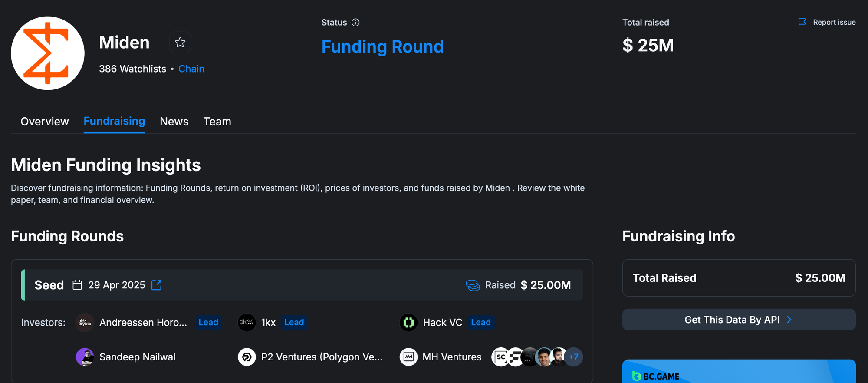Click the MH Ventures logo icon
The height and width of the screenshot is (383, 868).
pos(408,357)
